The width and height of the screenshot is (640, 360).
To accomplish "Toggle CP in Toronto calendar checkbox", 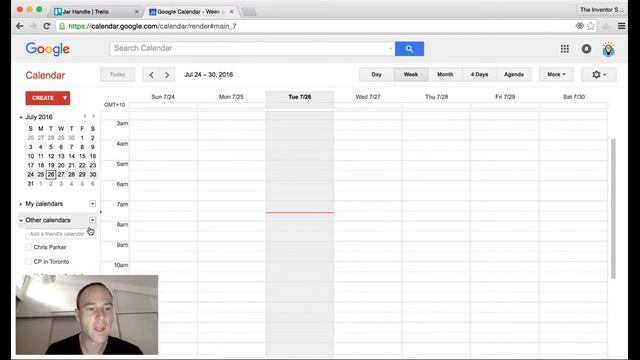I will click(x=29, y=262).
